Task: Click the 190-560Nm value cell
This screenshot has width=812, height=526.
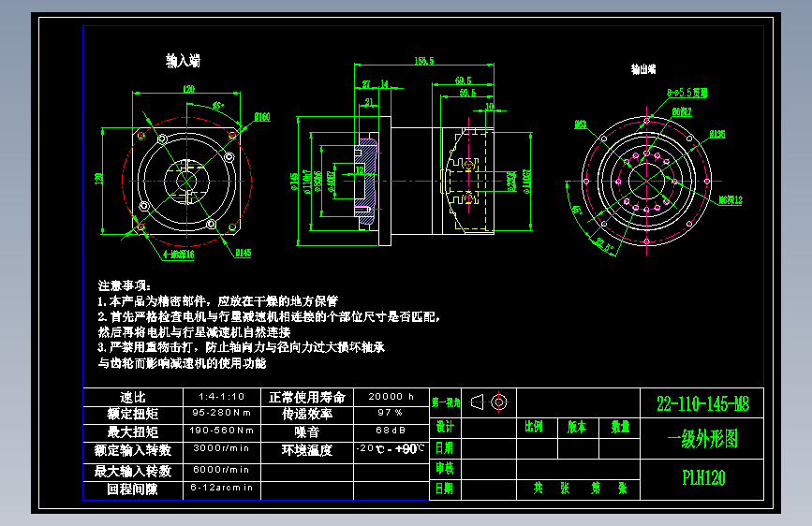Action: click(x=222, y=431)
